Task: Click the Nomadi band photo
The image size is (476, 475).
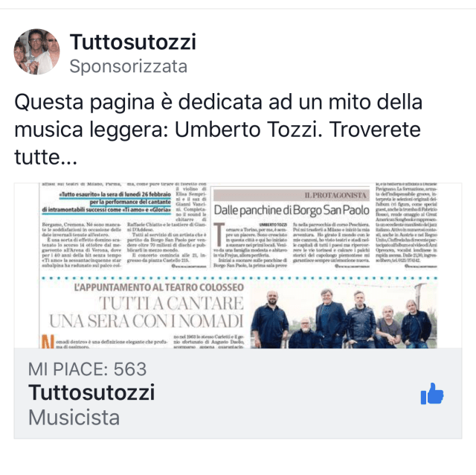Action: (x=344, y=315)
